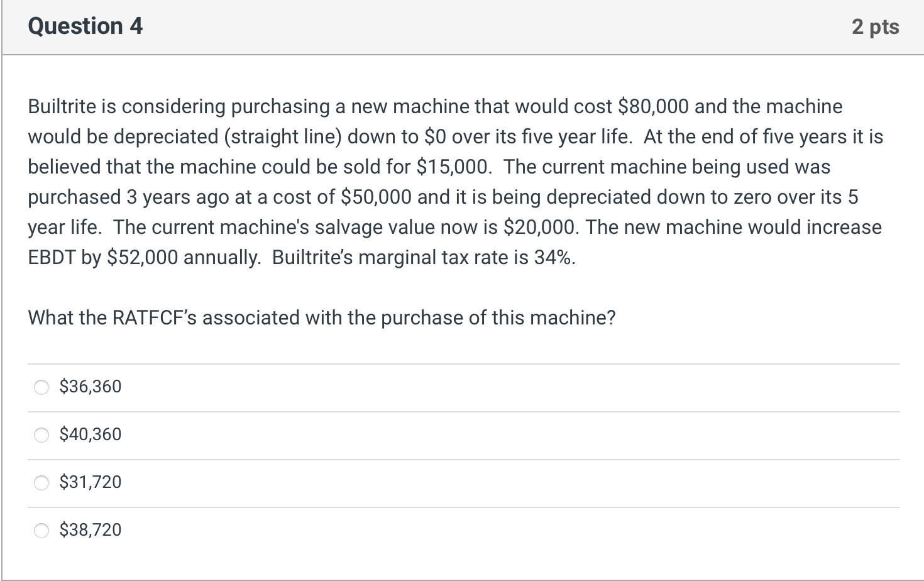
Task: Mark $40,360 as your selected choice
Action: coord(41,434)
